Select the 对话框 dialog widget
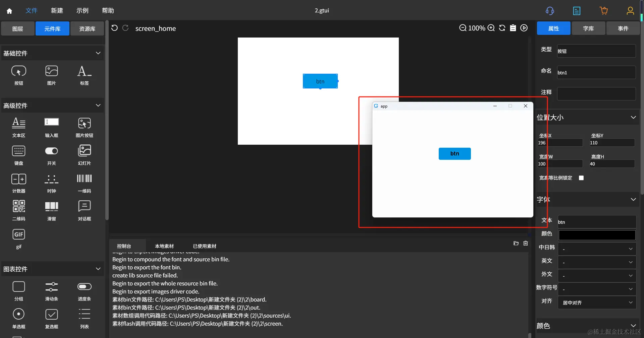644x338 pixels. click(85, 211)
